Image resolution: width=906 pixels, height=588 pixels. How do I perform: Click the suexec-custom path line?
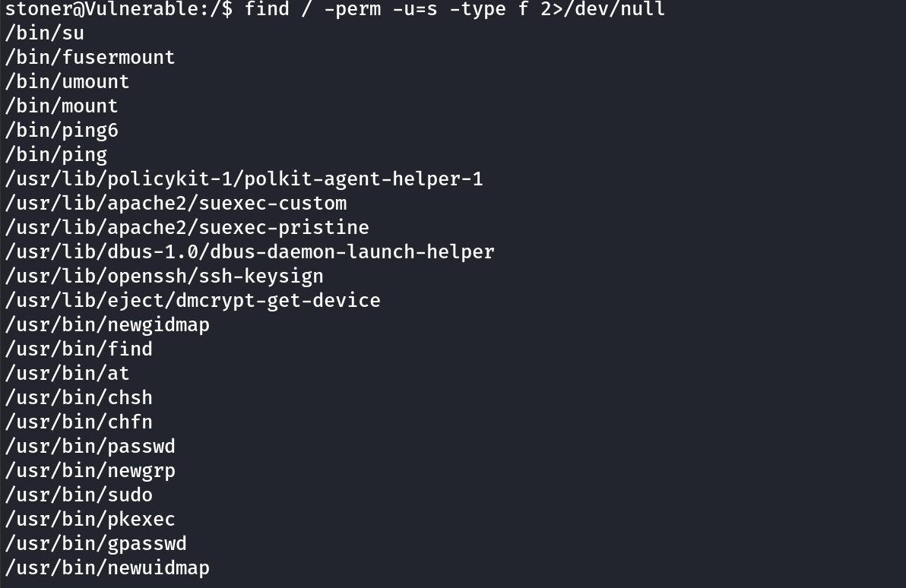(x=176, y=204)
